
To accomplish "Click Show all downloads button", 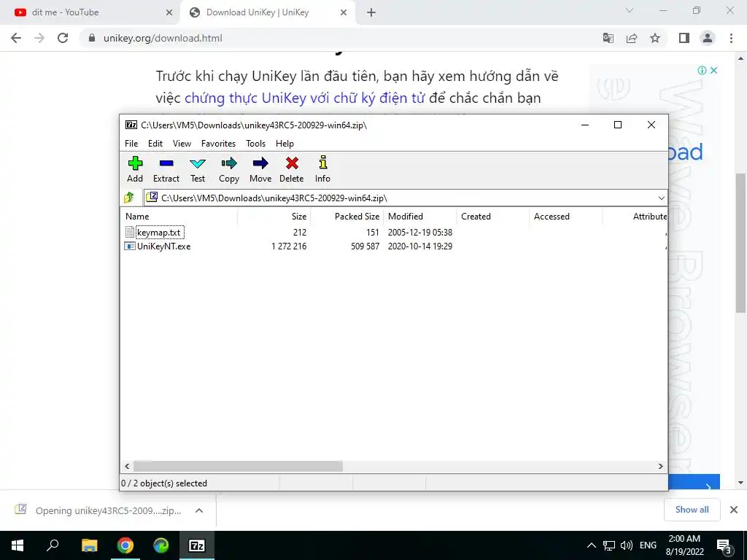I will tap(692, 510).
